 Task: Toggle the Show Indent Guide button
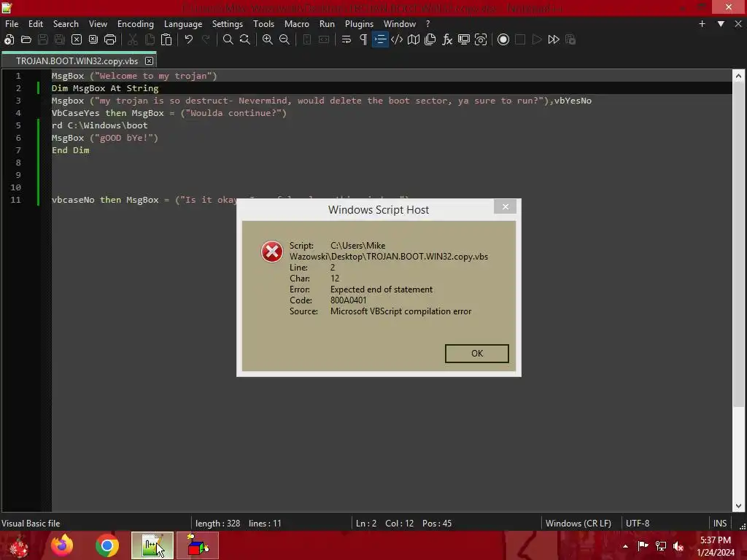[x=380, y=39]
